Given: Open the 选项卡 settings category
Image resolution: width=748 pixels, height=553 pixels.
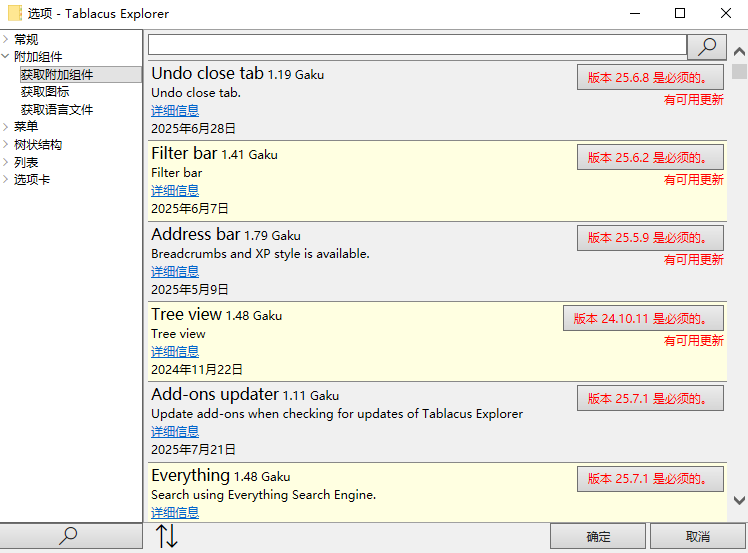Looking at the screenshot, I should [32, 179].
